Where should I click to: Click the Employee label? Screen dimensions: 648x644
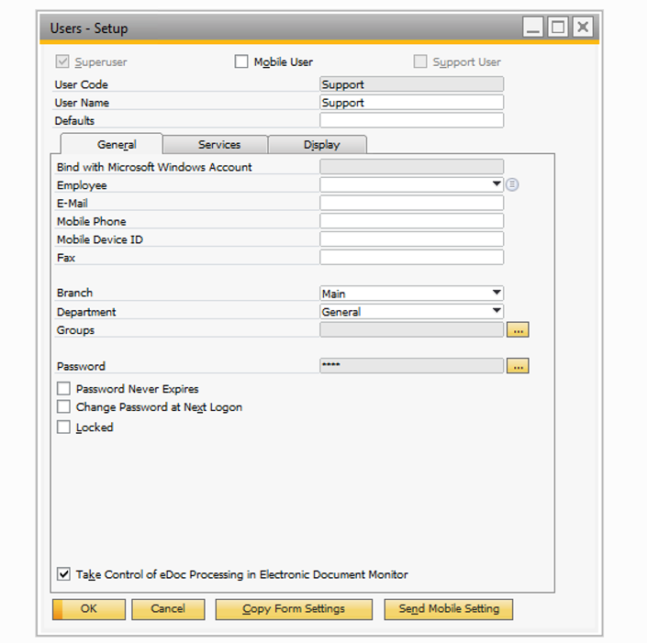click(x=82, y=185)
